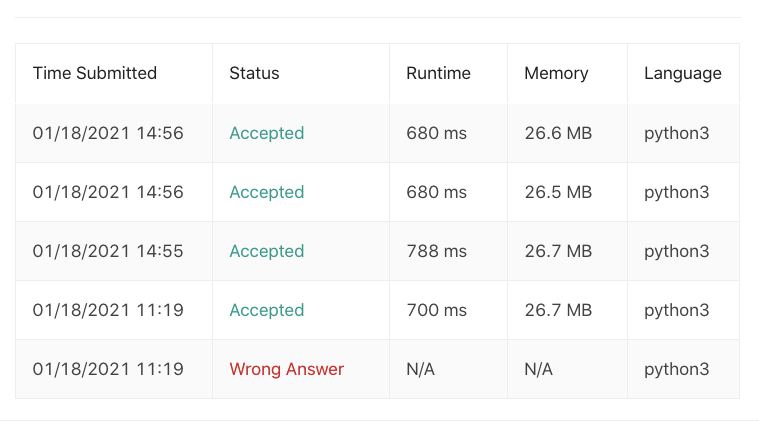The height and width of the screenshot is (425, 759).
Task: Click the Runtime column header
Action: click(438, 73)
